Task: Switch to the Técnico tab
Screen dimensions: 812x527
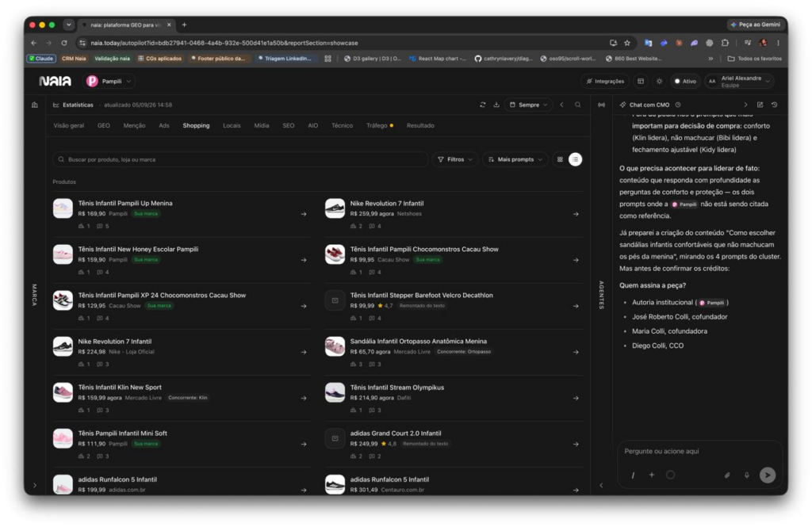Action: point(342,126)
